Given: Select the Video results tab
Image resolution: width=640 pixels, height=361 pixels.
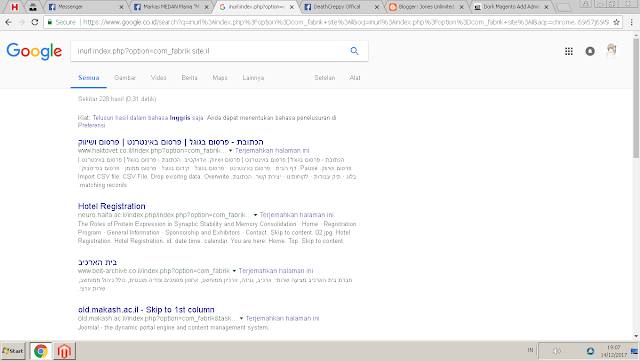Looking at the screenshot, I should 158,78.
